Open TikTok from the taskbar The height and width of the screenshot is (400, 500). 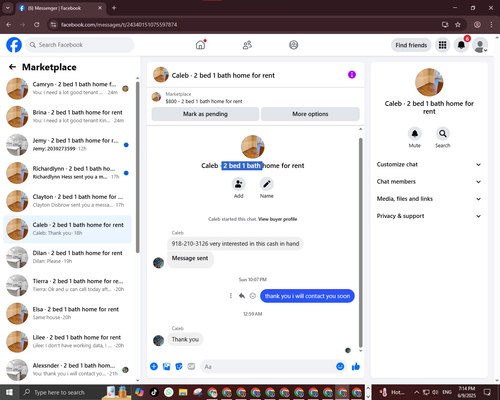tap(154, 392)
